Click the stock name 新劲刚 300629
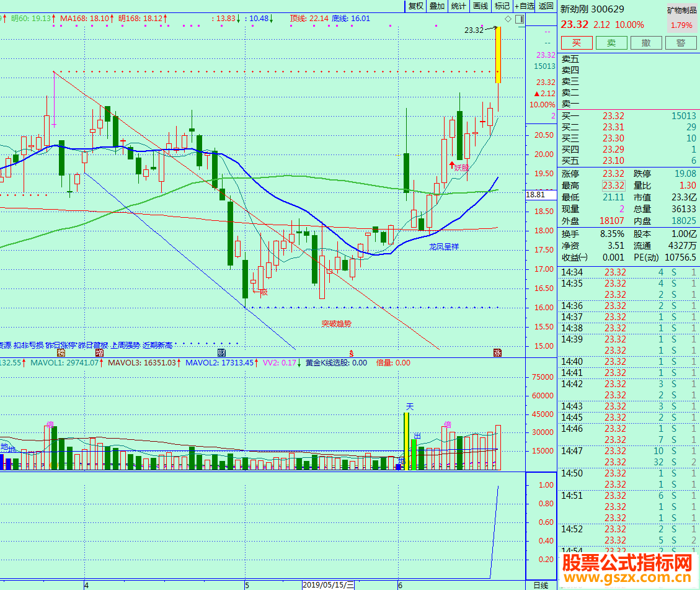700x590 pixels. [x=592, y=9]
